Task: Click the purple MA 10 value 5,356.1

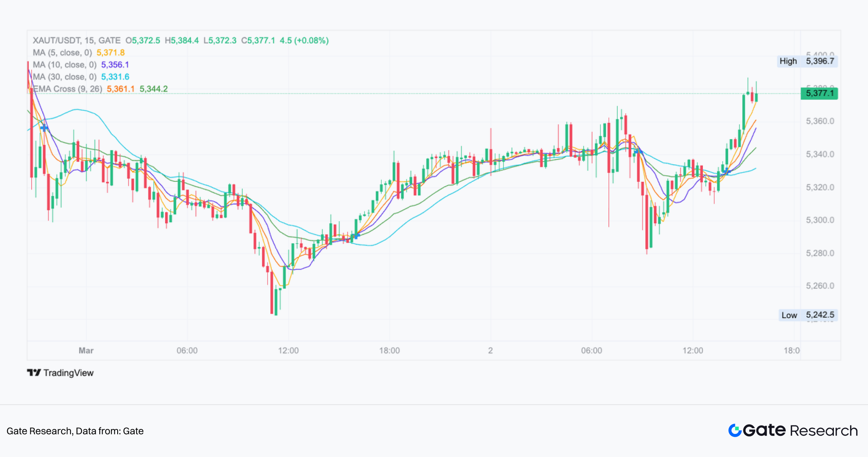Action: point(115,65)
